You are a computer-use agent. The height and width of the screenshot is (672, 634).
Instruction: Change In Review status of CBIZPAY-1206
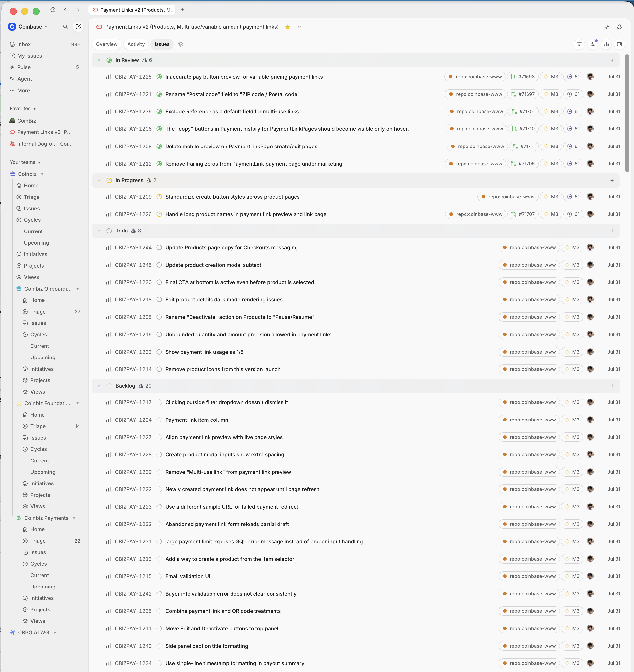[x=159, y=129]
